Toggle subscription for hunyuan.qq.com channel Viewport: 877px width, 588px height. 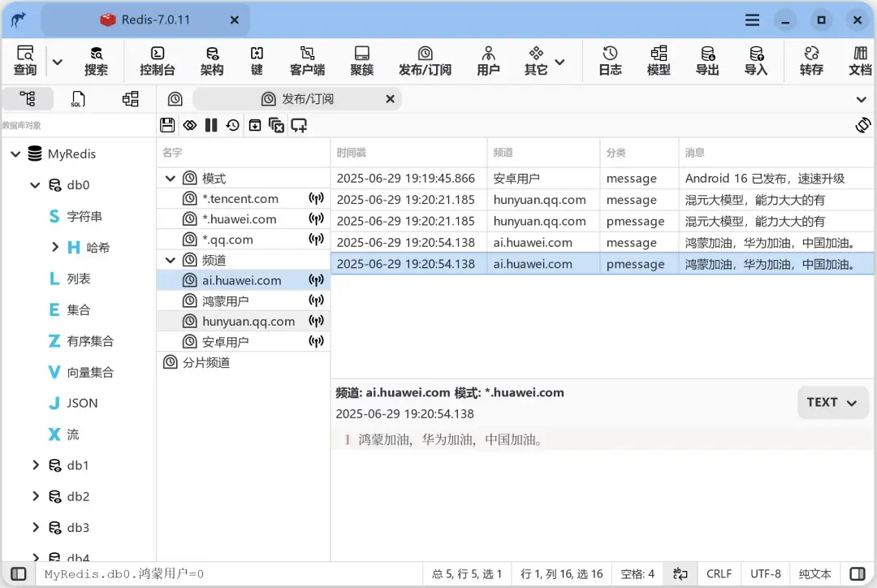click(317, 321)
